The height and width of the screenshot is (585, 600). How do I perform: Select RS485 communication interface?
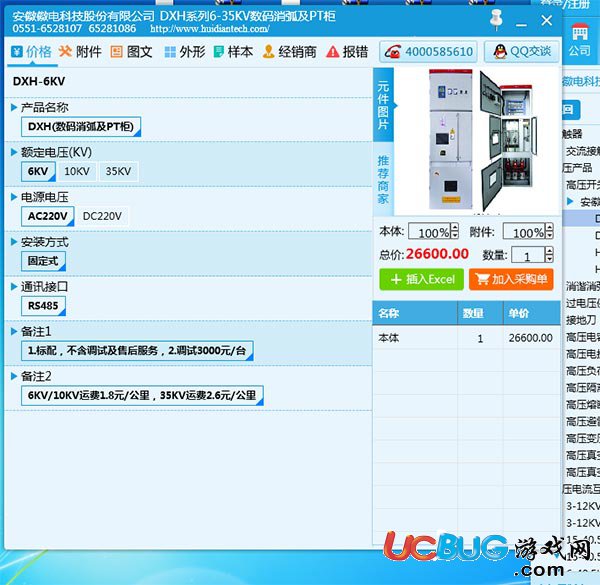coord(43,306)
